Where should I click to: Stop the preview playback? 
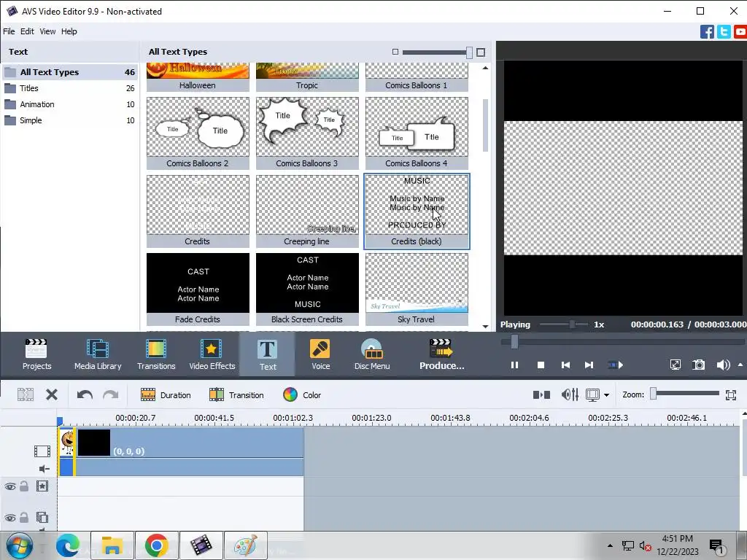541,365
